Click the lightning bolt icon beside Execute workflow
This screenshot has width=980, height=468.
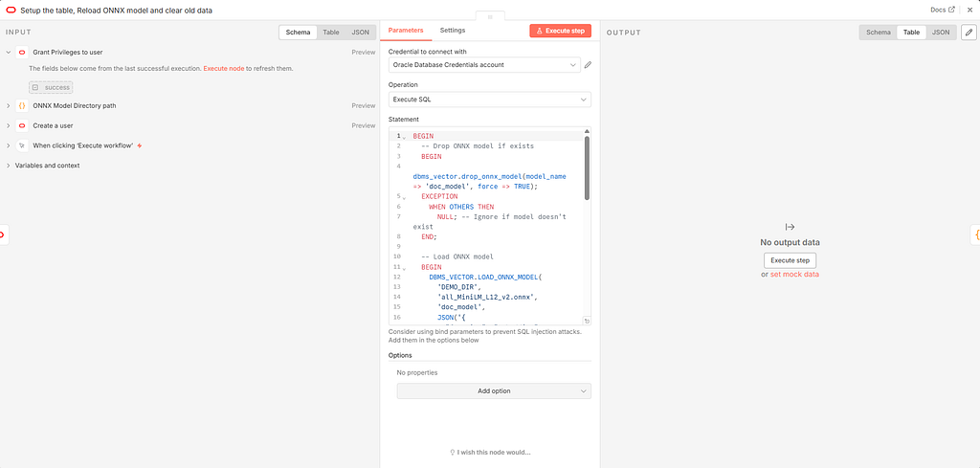pyautogui.click(x=140, y=145)
